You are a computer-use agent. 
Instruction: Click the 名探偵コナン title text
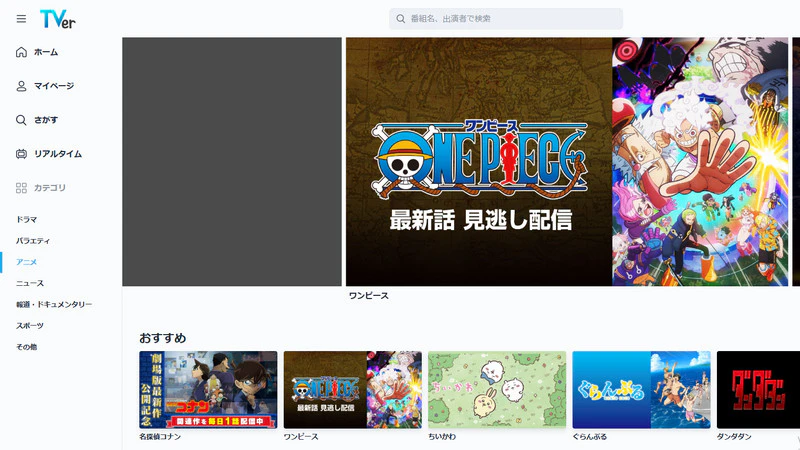[x=160, y=437]
